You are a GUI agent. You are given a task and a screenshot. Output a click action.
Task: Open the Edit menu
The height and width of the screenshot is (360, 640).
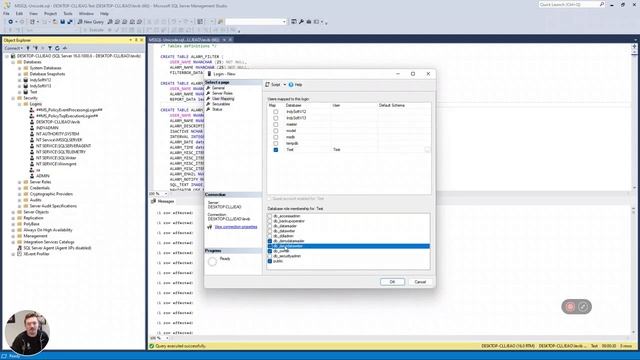19,13
